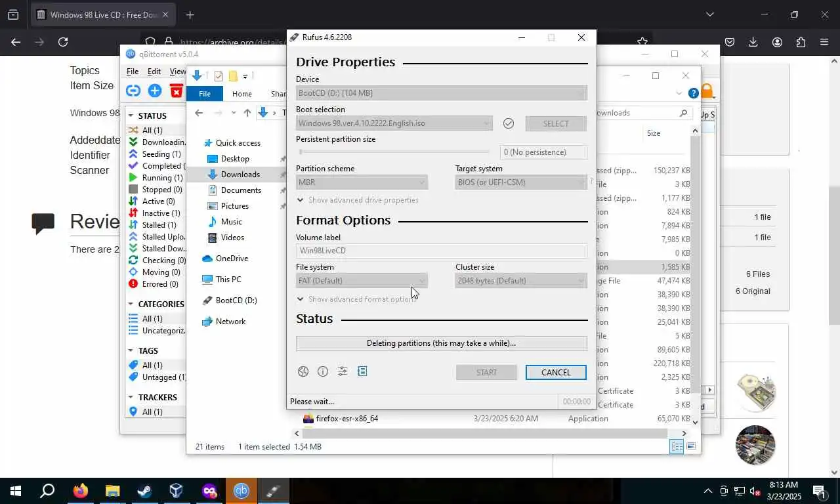This screenshot has width=840, height=504.
Task: Open the Home ribbon tab in Explorer
Action: [x=241, y=94]
